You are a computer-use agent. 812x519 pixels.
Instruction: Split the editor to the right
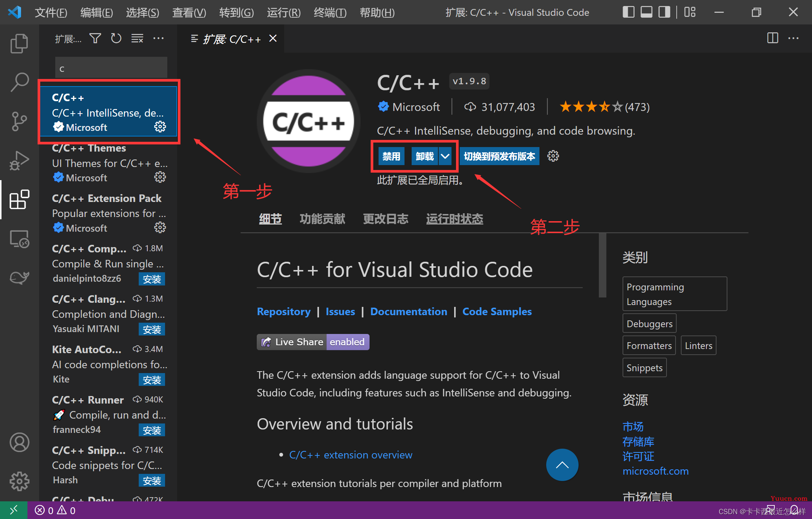click(x=773, y=38)
